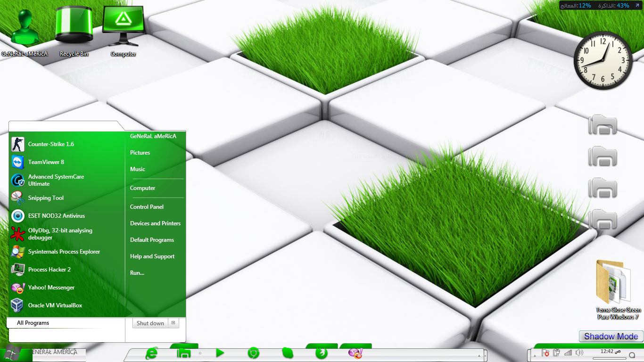This screenshot has height=362, width=644.
Task: Click the Internet Explorer taskbar icon
Action: (152, 353)
